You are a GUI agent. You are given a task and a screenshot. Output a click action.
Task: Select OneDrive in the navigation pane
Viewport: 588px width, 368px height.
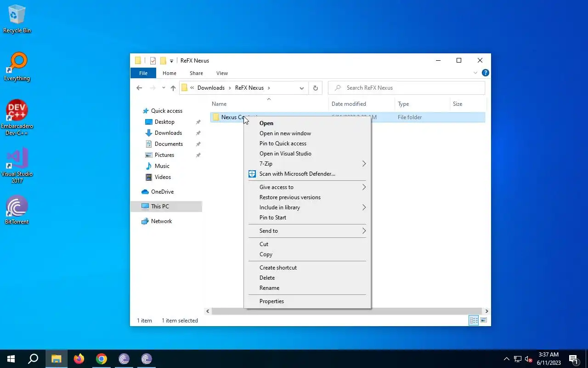(x=162, y=192)
